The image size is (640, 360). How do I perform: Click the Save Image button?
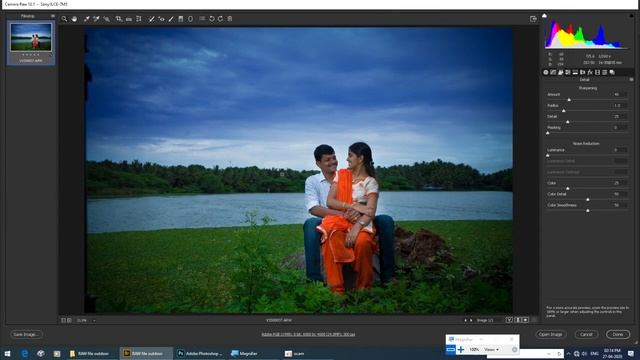click(x=27, y=334)
